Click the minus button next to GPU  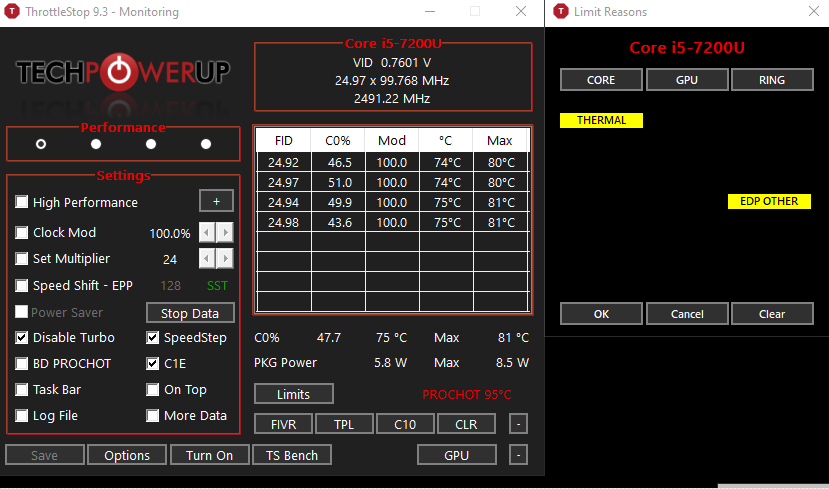tap(519, 455)
